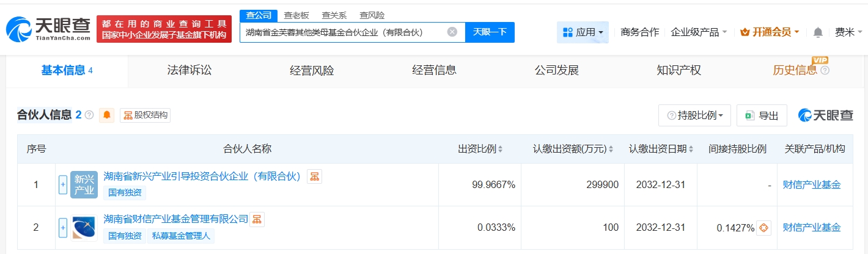
Task: Switch to the 法律诉讼 tab
Action: [x=189, y=70]
